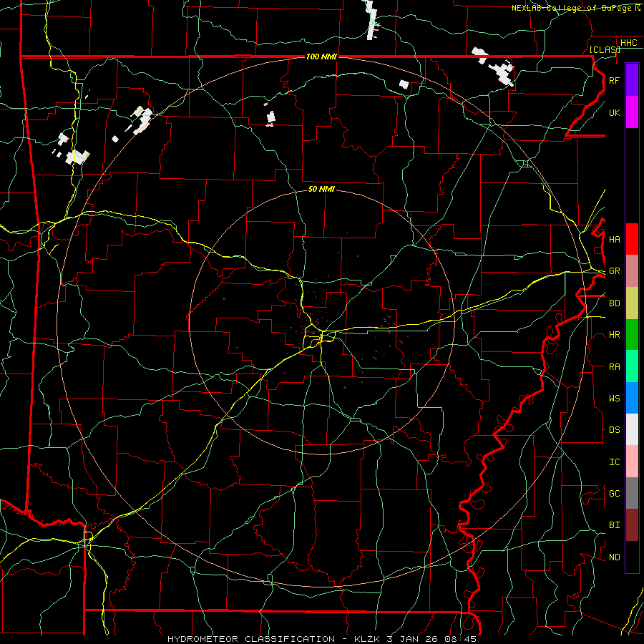The height and width of the screenshot is (644, 644).
Task: Click the 'HR' legend label
Action: (x=615, y=335)
